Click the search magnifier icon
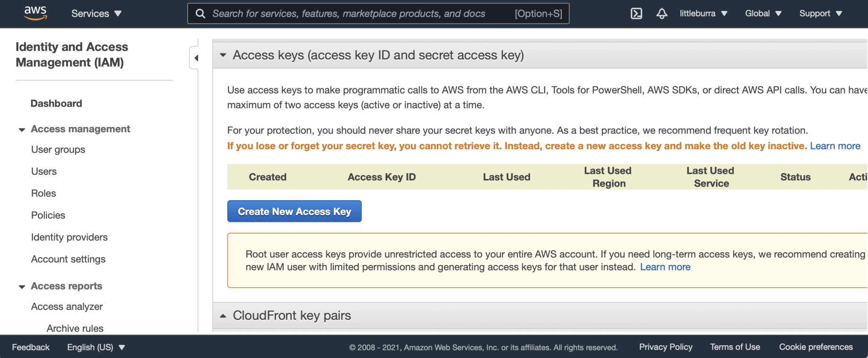This screenshot has width=868, height=358. click(x=200, y=14)
